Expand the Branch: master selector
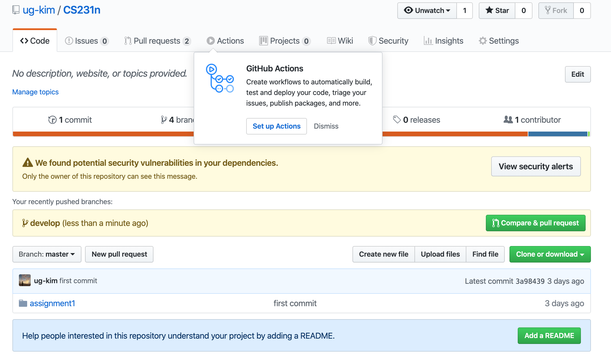Screen dimensions: 611x364 47,254
